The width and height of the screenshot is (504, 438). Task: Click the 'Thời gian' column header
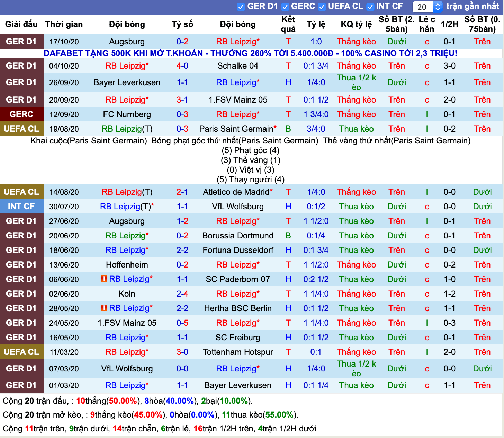[64, 24]
